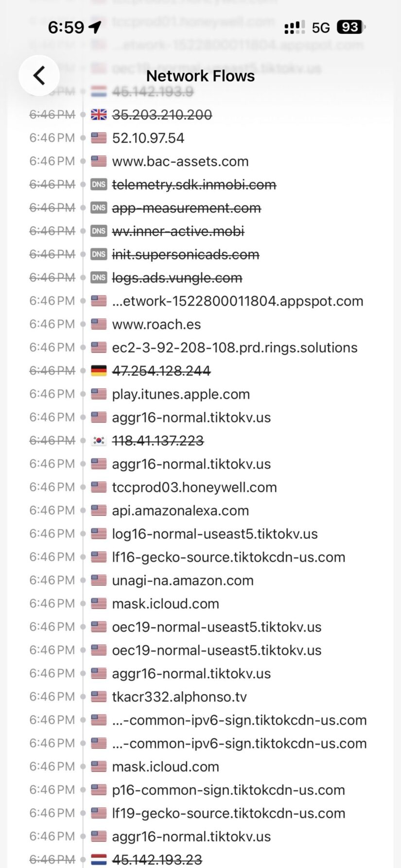401x868 pixels.
Task: Select the blocked wv.inner-active.mobi entry
Action: click(x=178, y=231)
